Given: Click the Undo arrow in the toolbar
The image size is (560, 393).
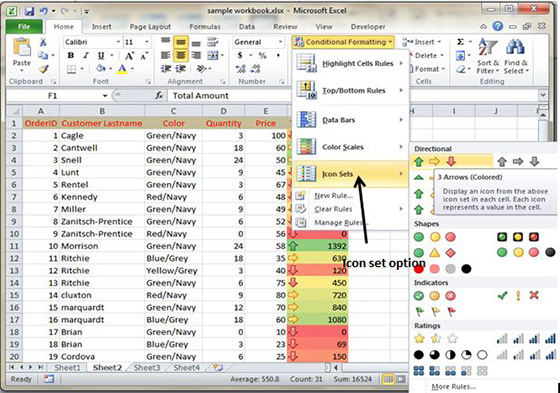Looking at the screenshot, I should point(44,11).
